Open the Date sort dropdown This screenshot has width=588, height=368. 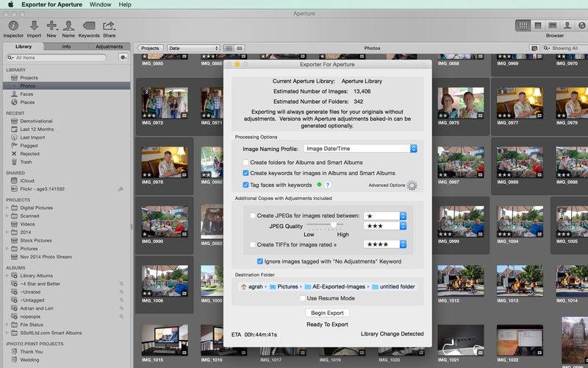(193, 48)
